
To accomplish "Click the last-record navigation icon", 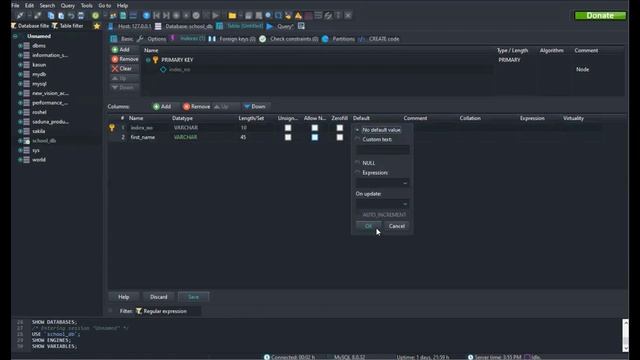I will coord(166,16).
